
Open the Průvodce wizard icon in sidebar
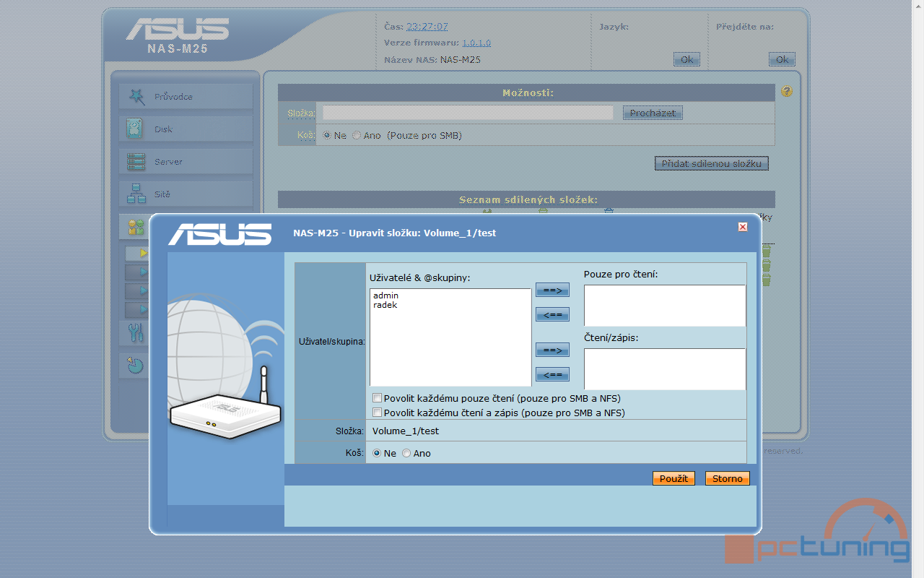coord(136,96)
